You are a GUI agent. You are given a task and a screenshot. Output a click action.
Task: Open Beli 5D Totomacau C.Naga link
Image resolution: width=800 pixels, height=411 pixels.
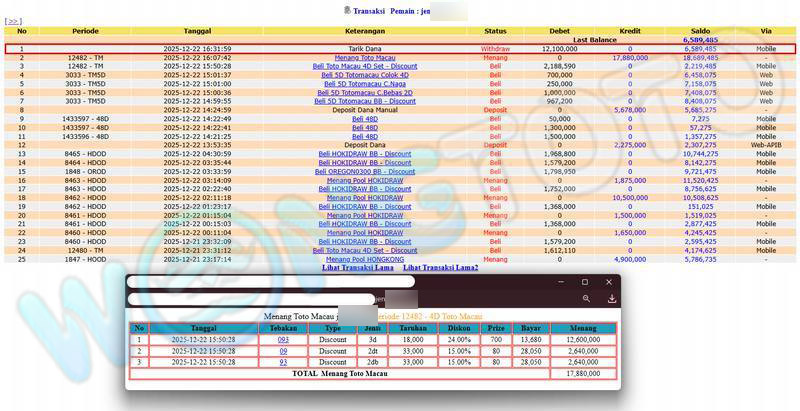(364, 84)
